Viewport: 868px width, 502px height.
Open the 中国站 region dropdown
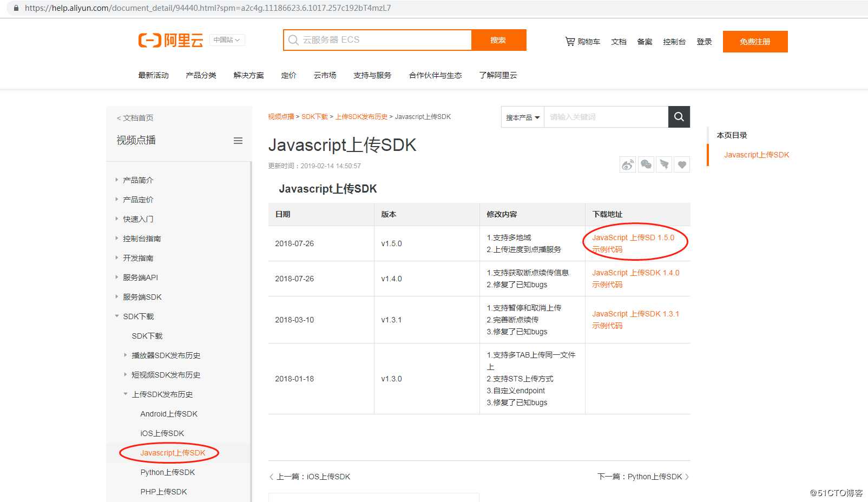[227, 39]
